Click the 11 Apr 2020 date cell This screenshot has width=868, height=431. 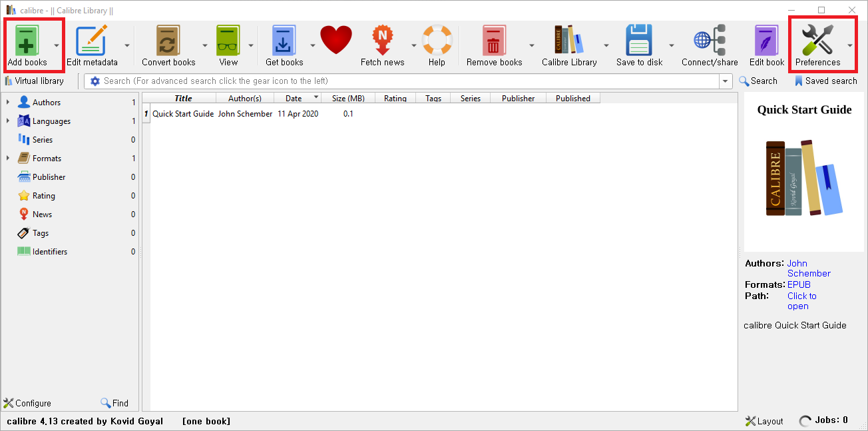298,114
